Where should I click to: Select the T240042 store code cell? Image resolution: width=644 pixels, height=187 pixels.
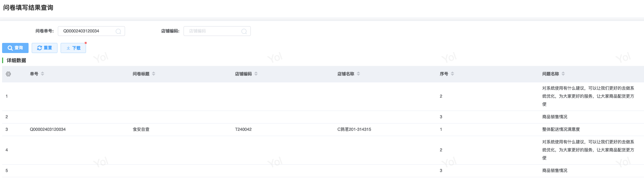click(x=243, y=129)
